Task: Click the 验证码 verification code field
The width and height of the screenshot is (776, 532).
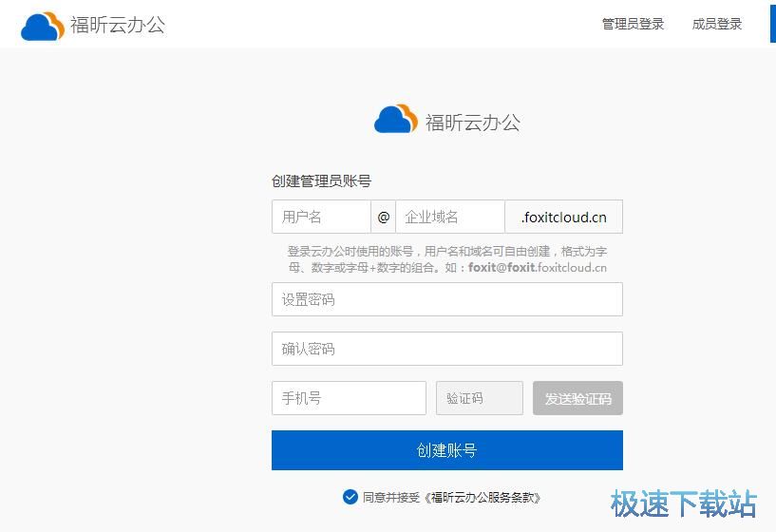Action: [479, 398]
